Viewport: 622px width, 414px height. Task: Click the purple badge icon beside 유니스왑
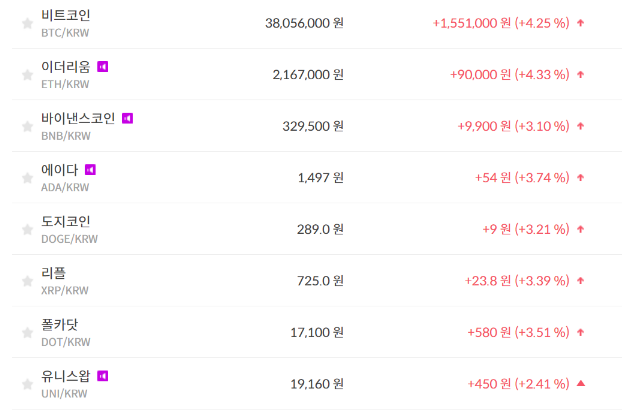[x=102, y=376]
